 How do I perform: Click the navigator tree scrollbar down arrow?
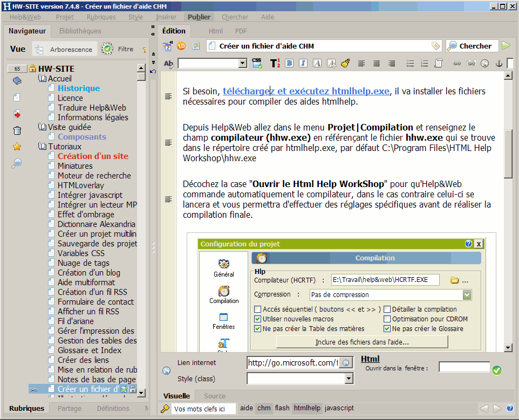coord(141,393)
